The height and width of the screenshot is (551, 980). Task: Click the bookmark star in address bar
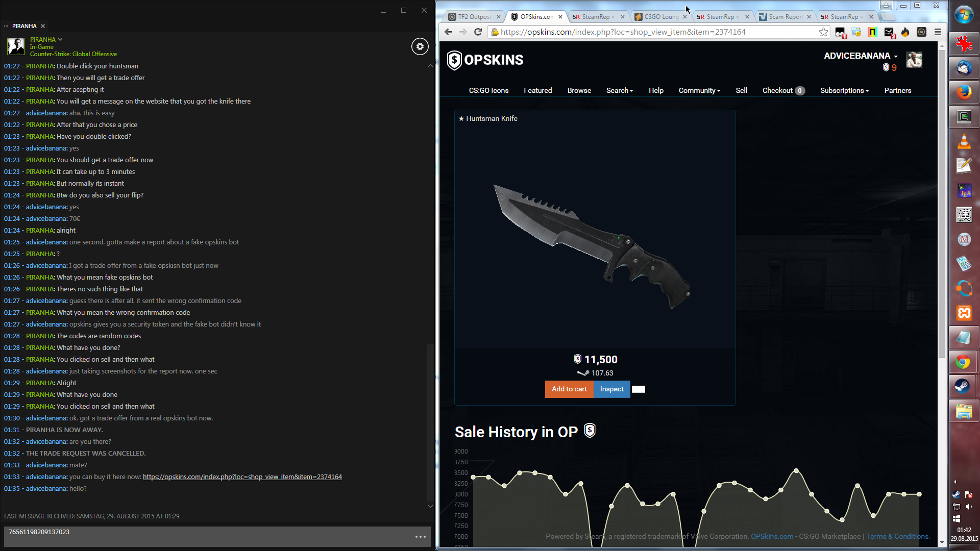click(x=823, y=32)
